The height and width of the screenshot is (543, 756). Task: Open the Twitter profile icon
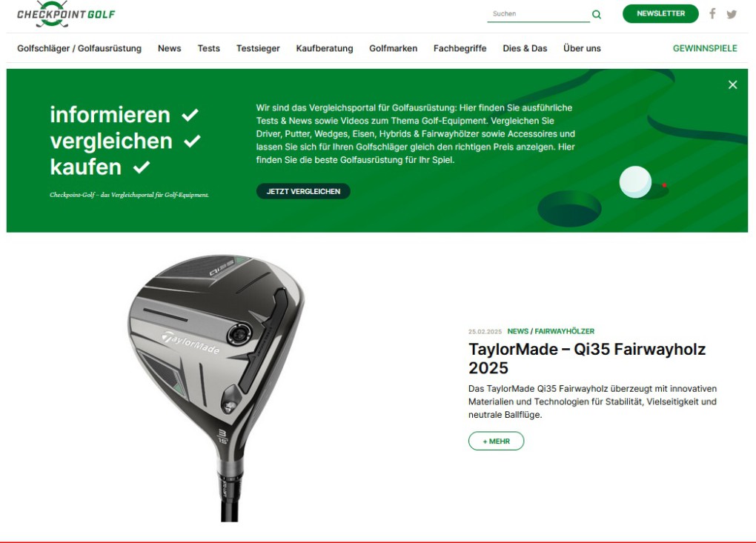coord(732,14)
